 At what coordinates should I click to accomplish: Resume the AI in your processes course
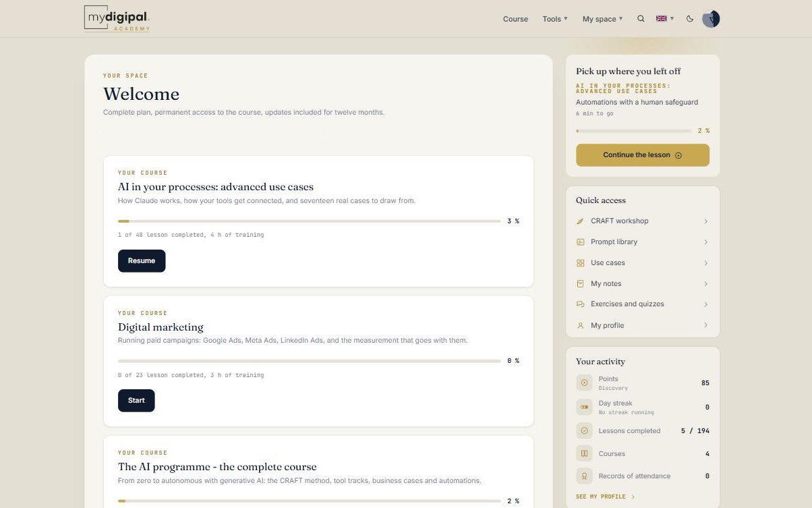[x=142, y=261]
